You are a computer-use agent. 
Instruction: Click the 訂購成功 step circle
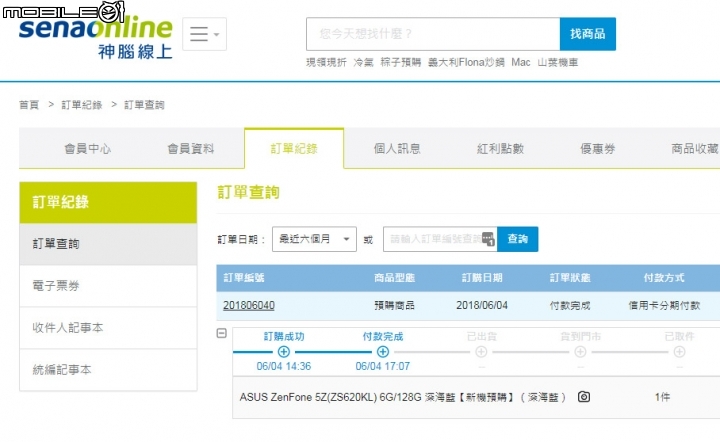click(284, 352)
